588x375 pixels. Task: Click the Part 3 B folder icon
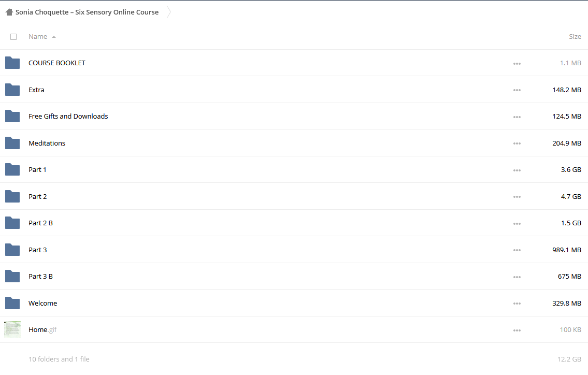[x=12, y=276]
